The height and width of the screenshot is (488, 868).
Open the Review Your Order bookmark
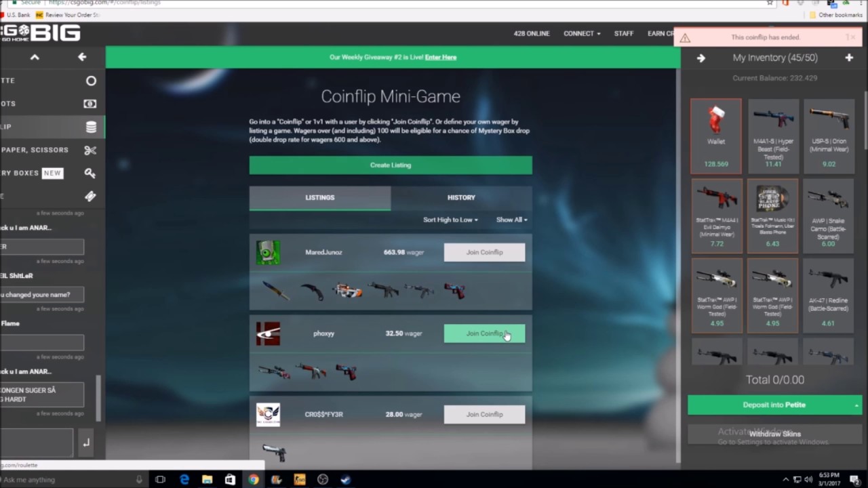pyautogui.click(x=68, y=15)
